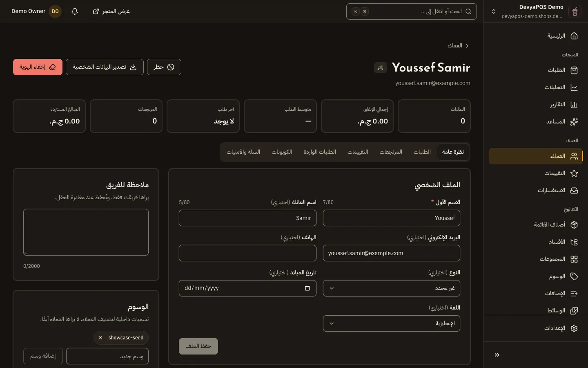The height and width of the screenshot is (368, 588).
Task: Open أصناف القائمة menu items
Action: point(536,225)
